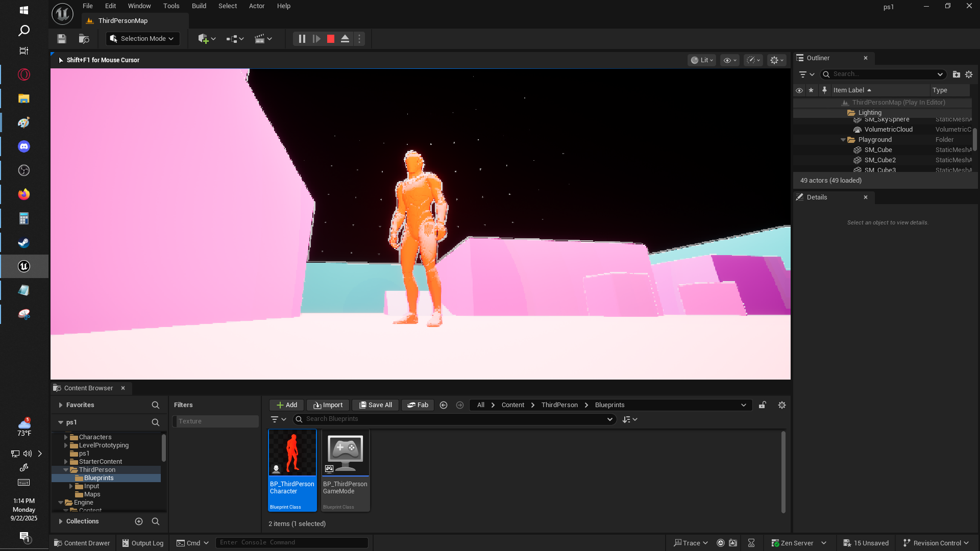Screen dimensions: 980x551
Task: Open play mode options three-dot menu
Action: (359, 39)
